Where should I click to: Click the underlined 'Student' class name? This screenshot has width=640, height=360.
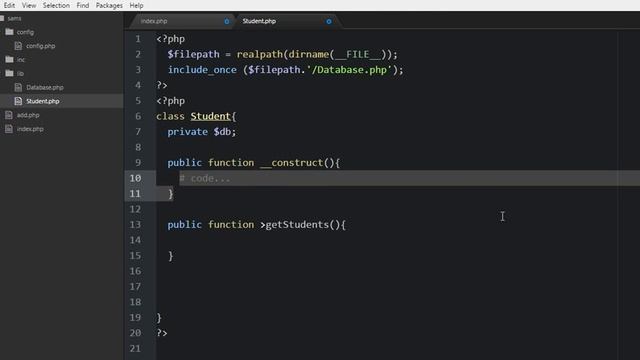click(x=211, y=116)
